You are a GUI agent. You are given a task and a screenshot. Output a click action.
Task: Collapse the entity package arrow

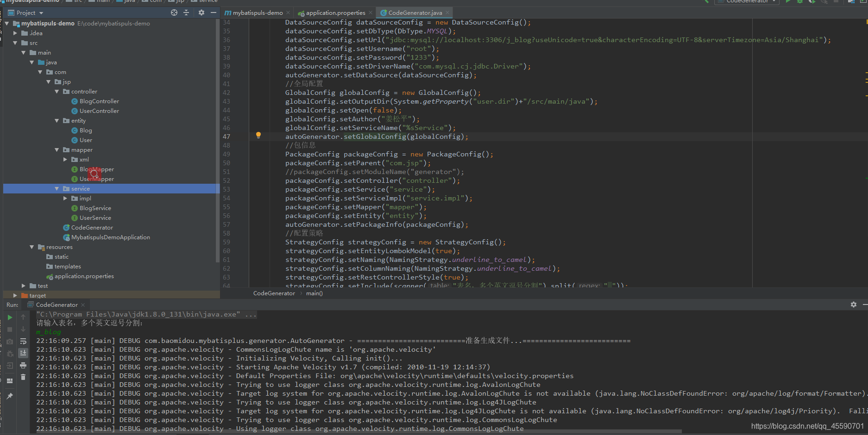point(57,120)
